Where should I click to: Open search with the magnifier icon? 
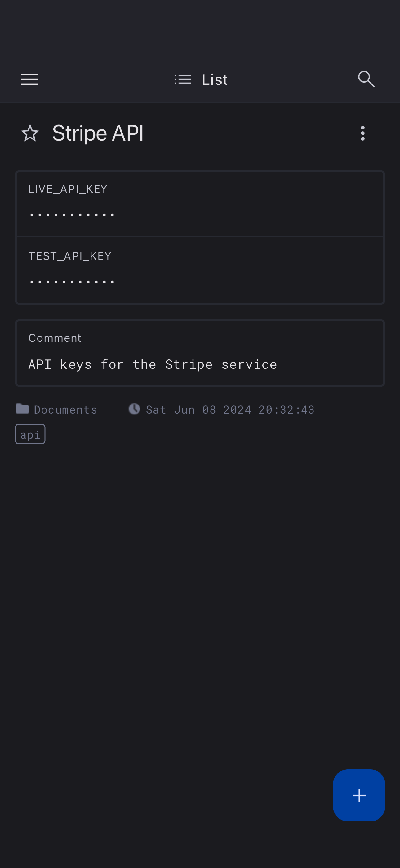(366, 79)
